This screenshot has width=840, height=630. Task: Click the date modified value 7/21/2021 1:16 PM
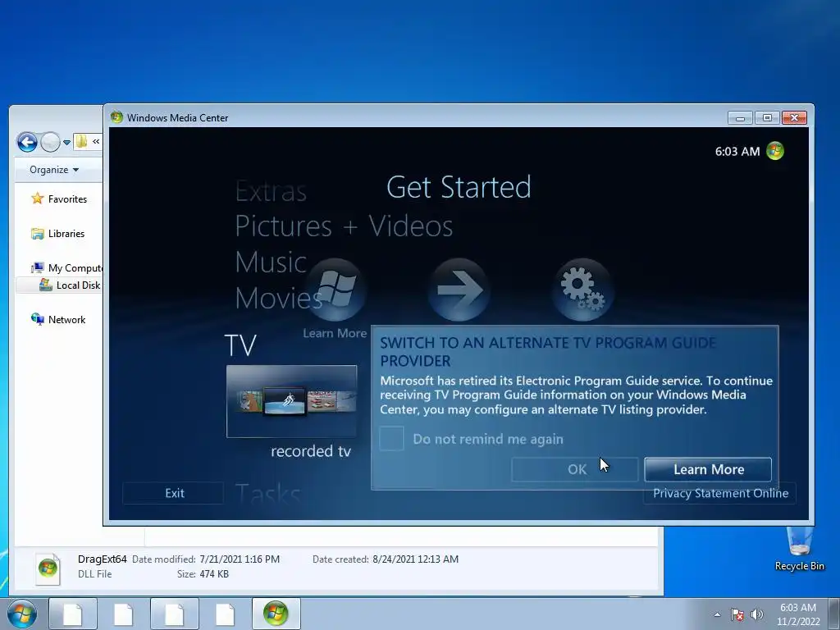pos(240,559)
